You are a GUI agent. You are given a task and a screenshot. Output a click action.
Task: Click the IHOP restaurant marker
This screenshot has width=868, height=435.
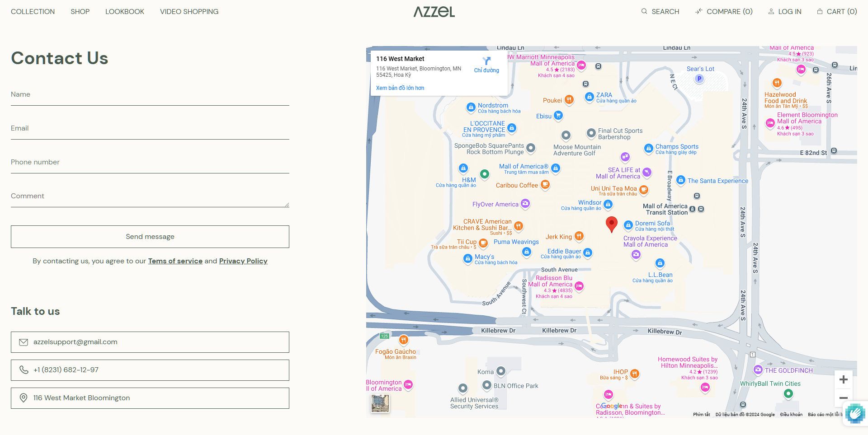tap(635, 374)
